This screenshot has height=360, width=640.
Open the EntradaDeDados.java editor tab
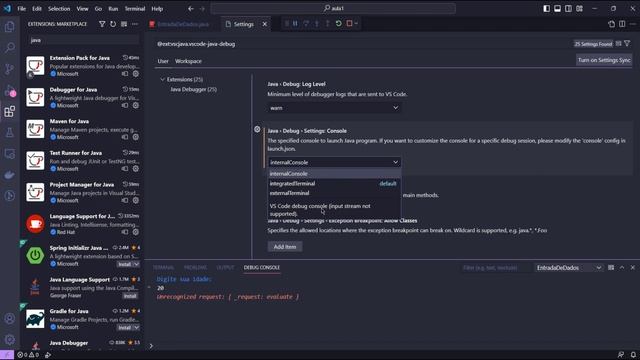182,24
